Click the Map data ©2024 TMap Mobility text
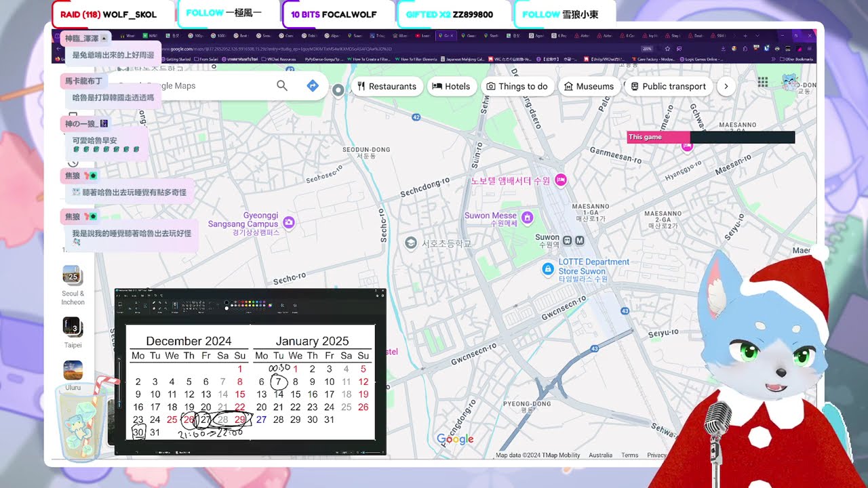 538,455
